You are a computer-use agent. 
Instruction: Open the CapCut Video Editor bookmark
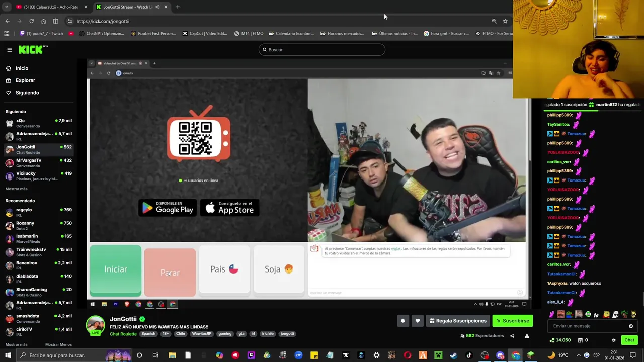click(x=205, y=34)
